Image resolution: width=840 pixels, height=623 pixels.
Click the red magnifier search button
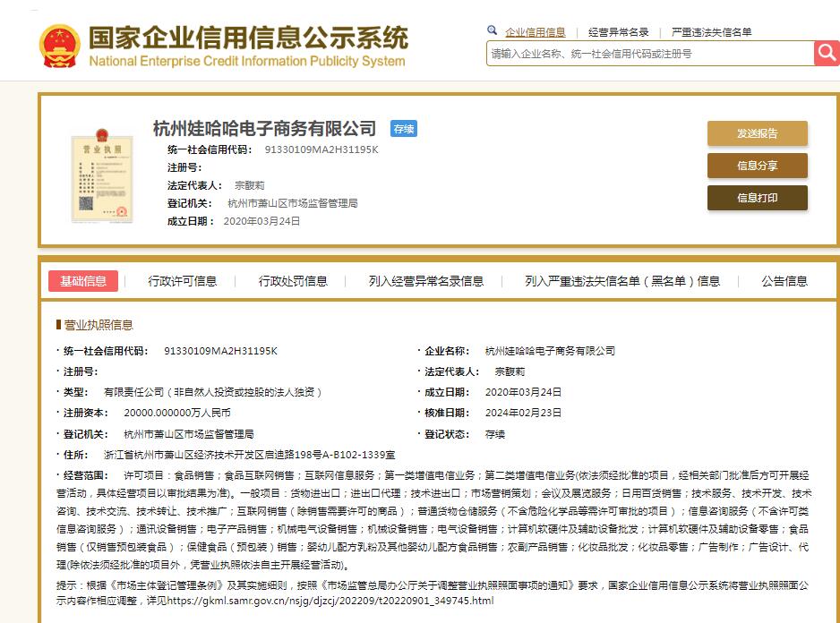(x=826, y=53)
